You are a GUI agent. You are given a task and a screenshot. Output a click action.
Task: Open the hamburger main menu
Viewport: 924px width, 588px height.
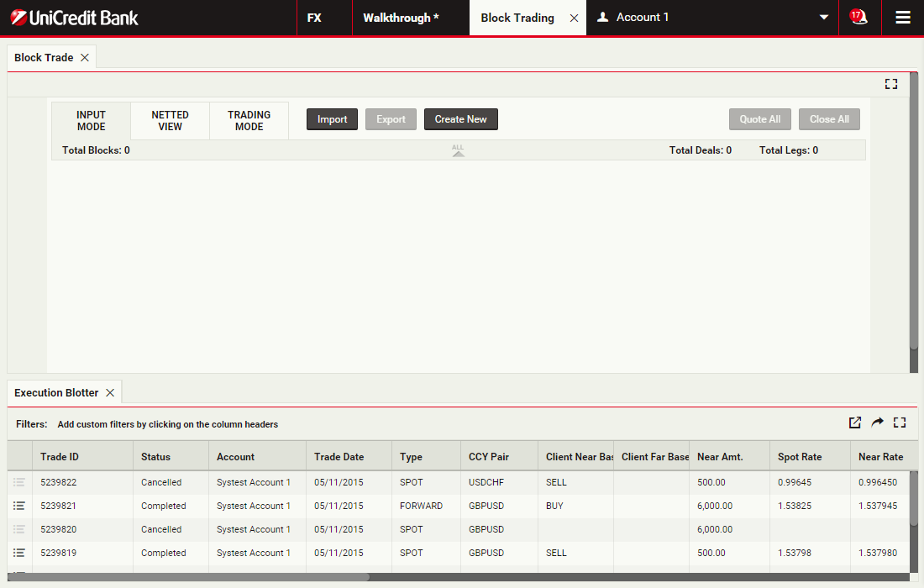903,18
